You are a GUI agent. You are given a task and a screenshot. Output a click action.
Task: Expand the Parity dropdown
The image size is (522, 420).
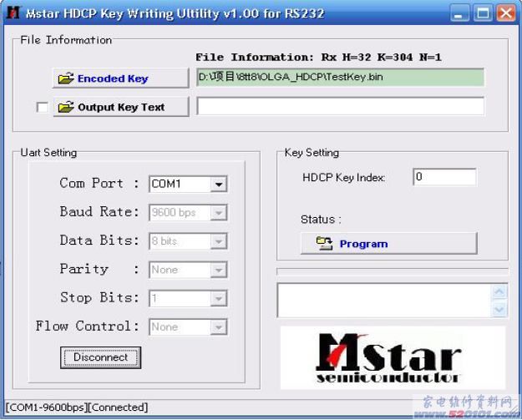tap(219, 271)
